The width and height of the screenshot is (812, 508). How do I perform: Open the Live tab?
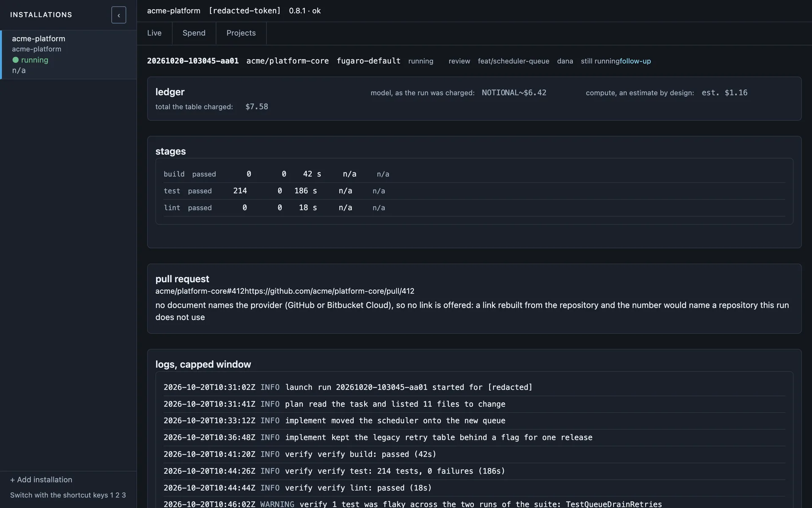click(154, 33)
